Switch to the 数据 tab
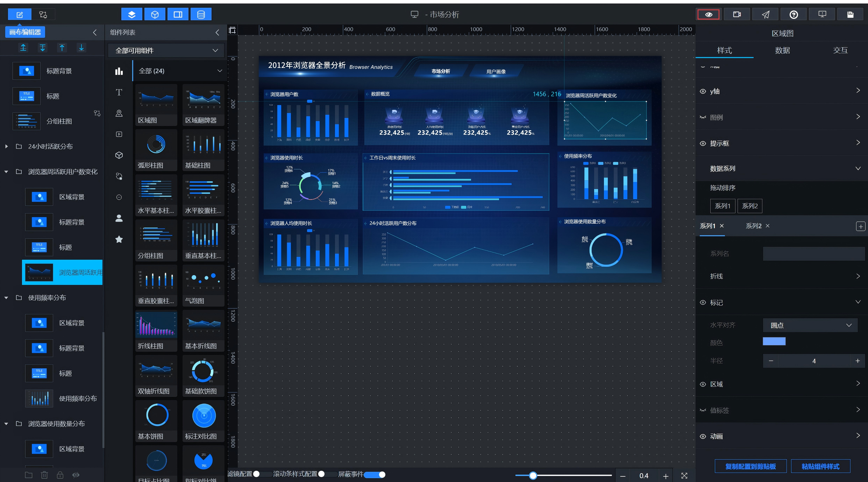The width and height of the screenshot is (868, 482). 782,50
